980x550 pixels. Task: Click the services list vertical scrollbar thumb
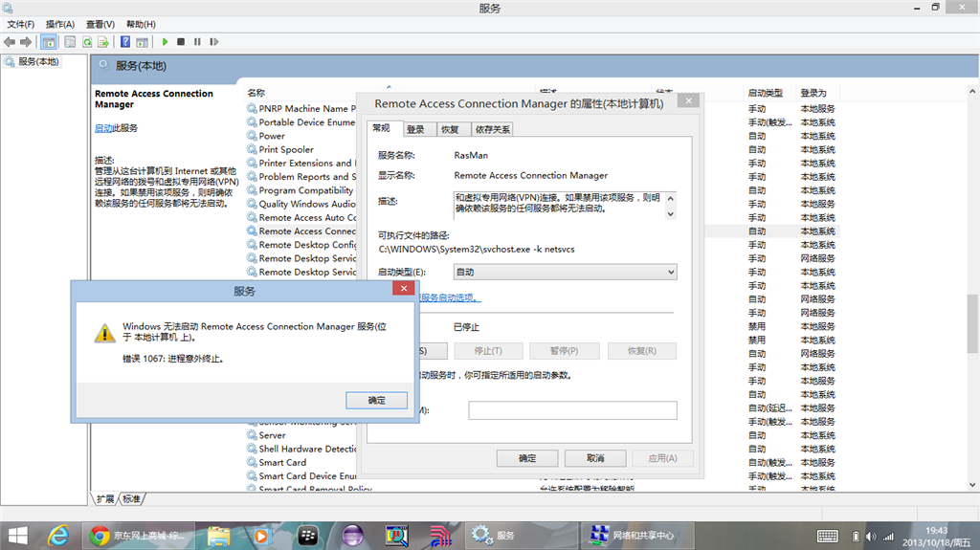972,323
